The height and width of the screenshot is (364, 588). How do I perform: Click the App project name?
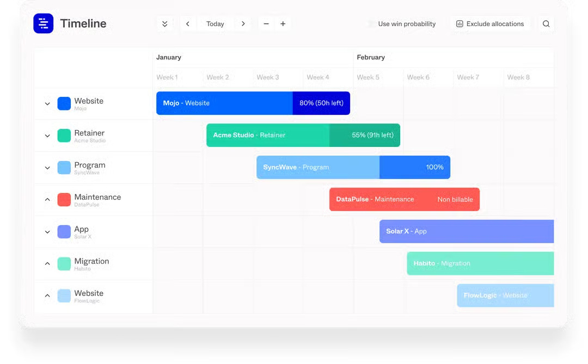point(81,229)
